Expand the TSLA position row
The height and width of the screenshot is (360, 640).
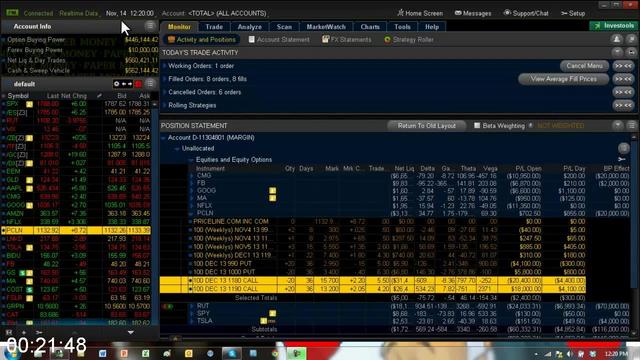[x=192, y=321]
